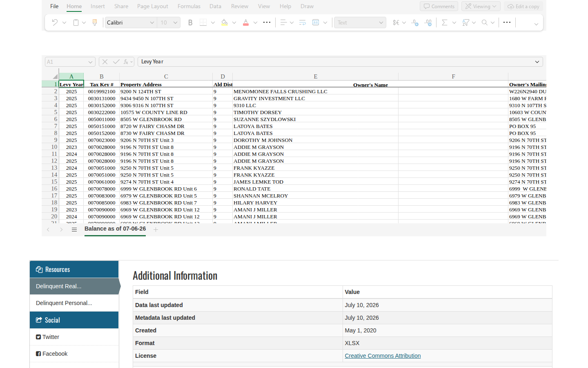Select column E header
This screenshot has height=368, width=588.
(x=315, y=76)
